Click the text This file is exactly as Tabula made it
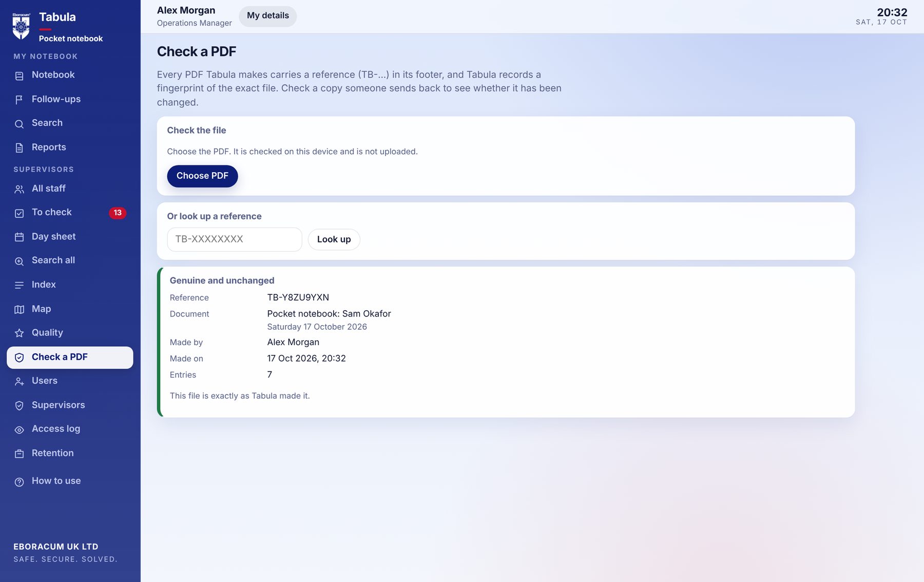 coord(240,396)
